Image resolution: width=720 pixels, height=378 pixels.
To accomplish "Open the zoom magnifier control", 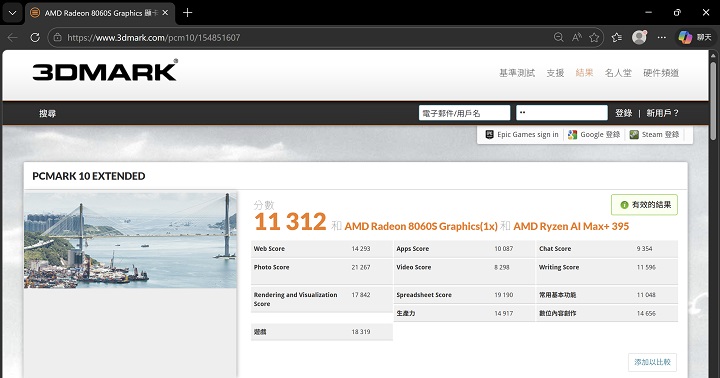I will 558,38.
